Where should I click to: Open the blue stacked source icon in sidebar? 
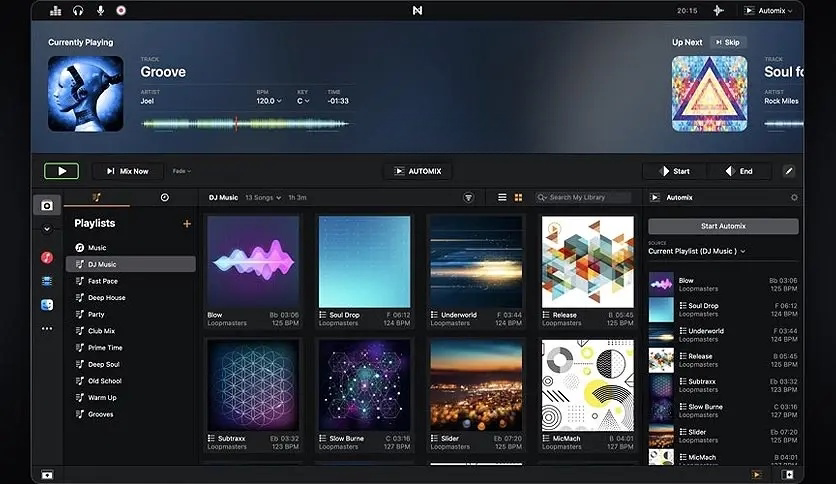47,281
